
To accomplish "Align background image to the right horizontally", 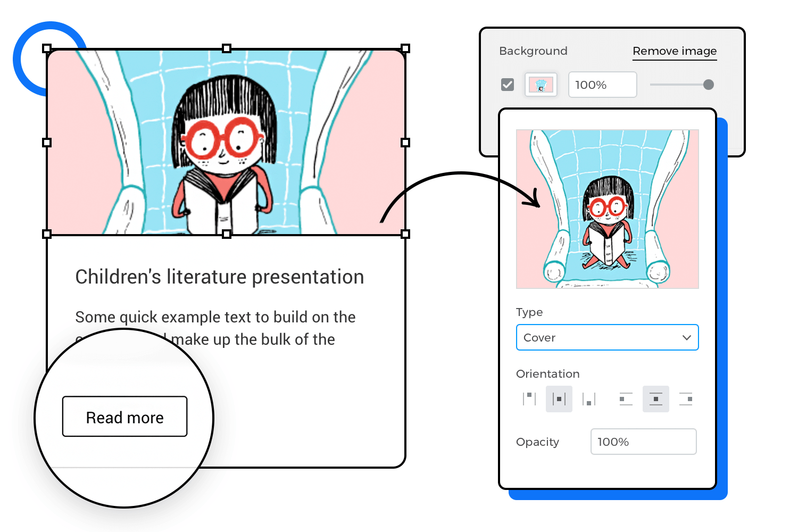I will (x=686, y=399).
